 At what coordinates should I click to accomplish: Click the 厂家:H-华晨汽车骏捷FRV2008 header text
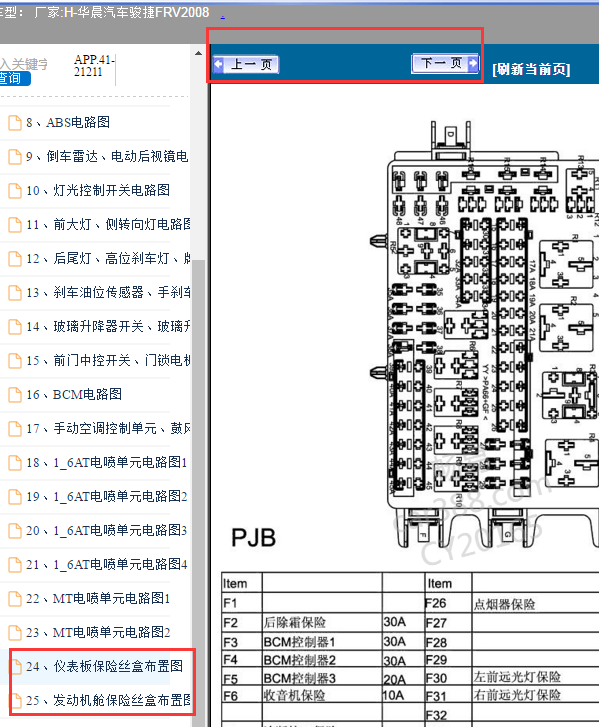(x=121, y=12)
